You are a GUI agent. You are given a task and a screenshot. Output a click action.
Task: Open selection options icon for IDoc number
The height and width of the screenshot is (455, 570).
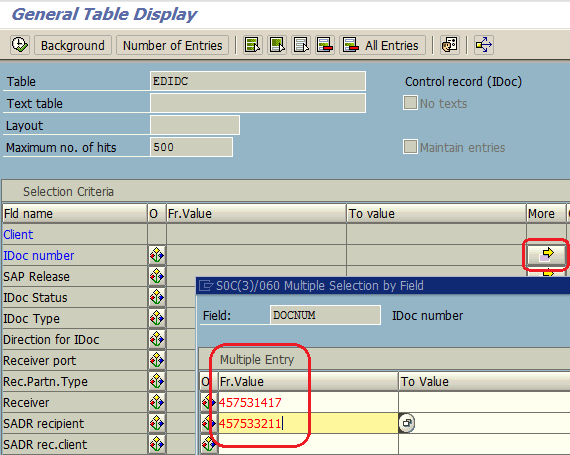coord(157,255)
